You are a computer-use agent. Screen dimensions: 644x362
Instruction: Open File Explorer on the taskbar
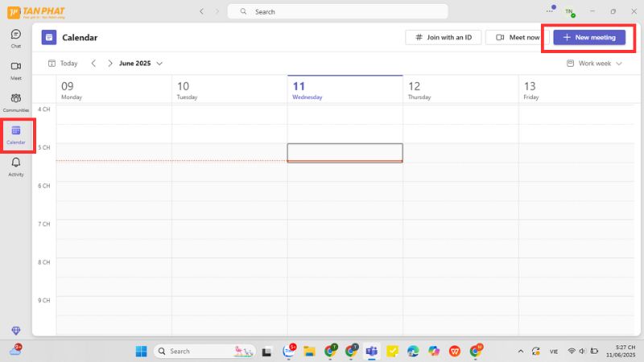(309, 351)
